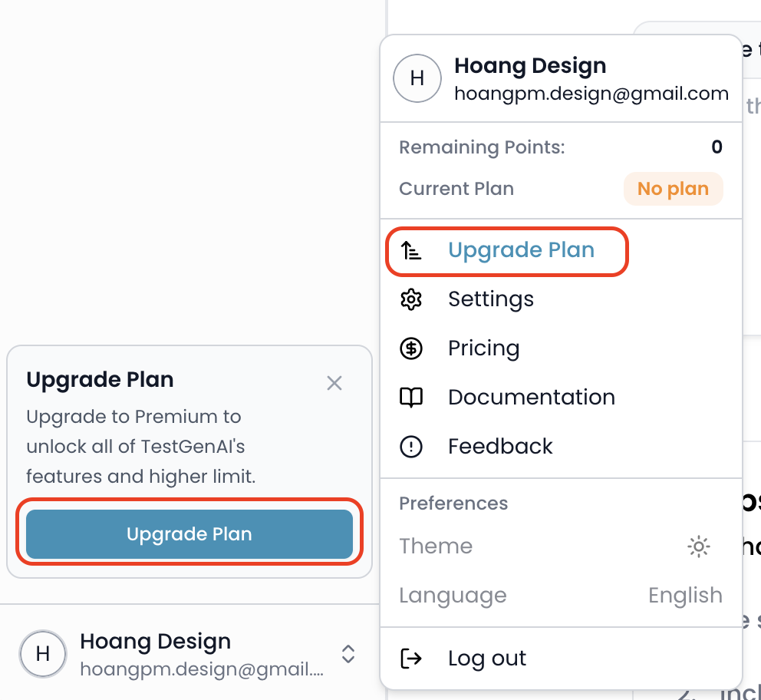Open the Language selection dropdown
This screenshot has height=700, width=761.
pos(685,595)
